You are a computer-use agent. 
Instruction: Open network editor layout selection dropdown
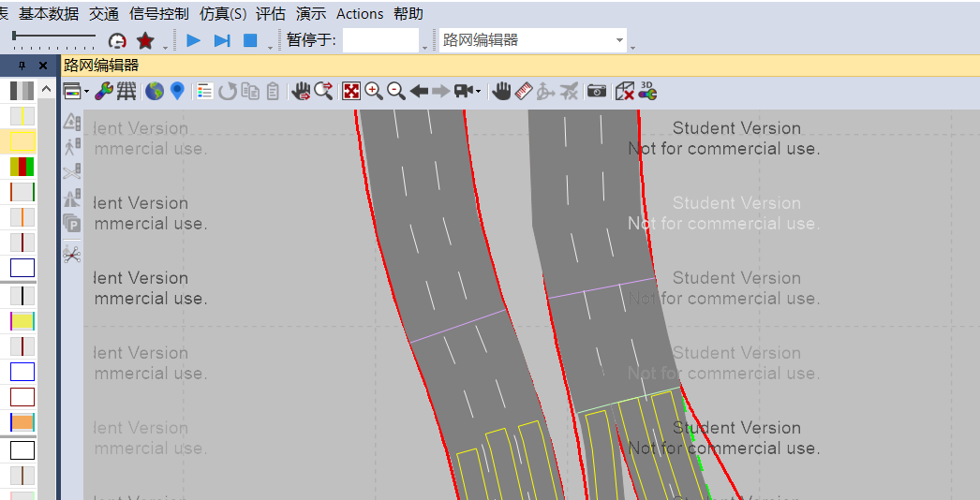(76, 92)
